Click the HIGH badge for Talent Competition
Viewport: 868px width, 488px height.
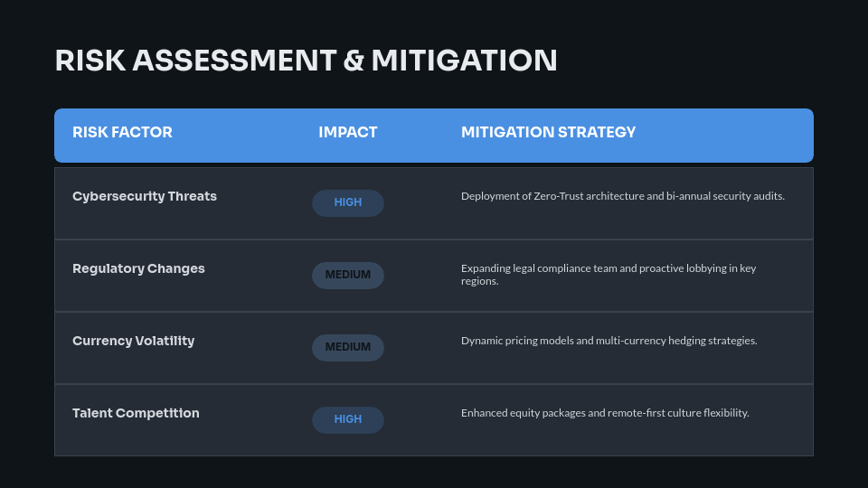point(348,419)
